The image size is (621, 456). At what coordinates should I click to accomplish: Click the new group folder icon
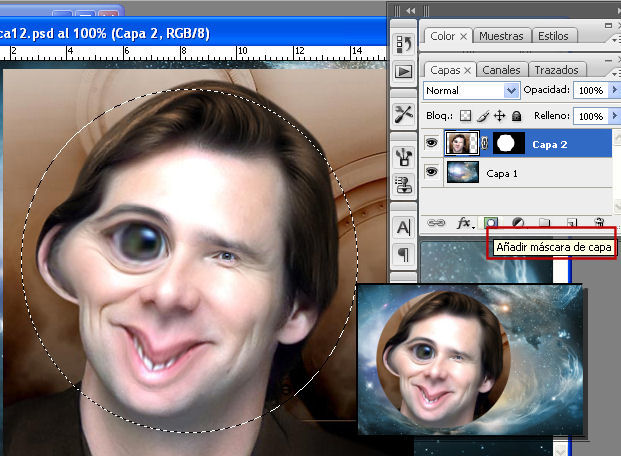tap(545, 223)
